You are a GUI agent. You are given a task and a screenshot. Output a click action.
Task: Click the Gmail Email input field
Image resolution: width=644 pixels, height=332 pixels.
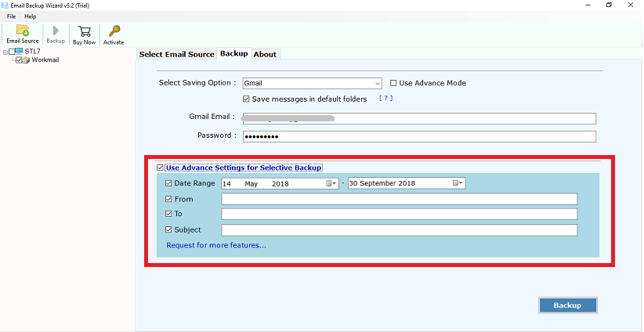click(x=419, y=118)
